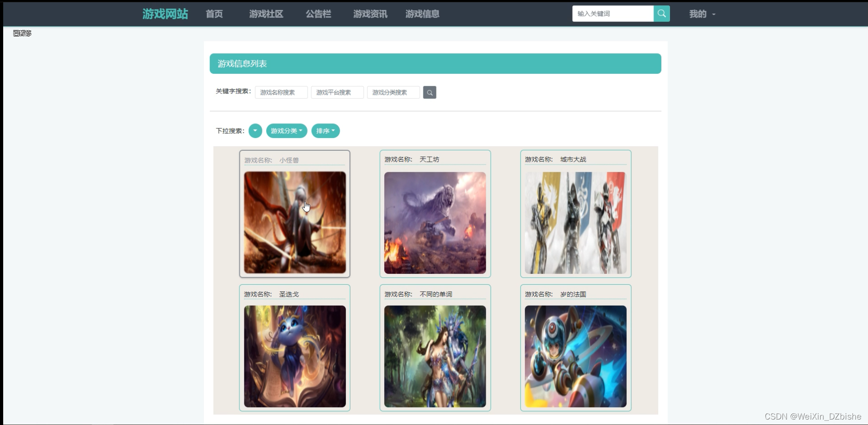Click the 城市大战 game name text
The image size is (868, 425).
click(573, 159)
